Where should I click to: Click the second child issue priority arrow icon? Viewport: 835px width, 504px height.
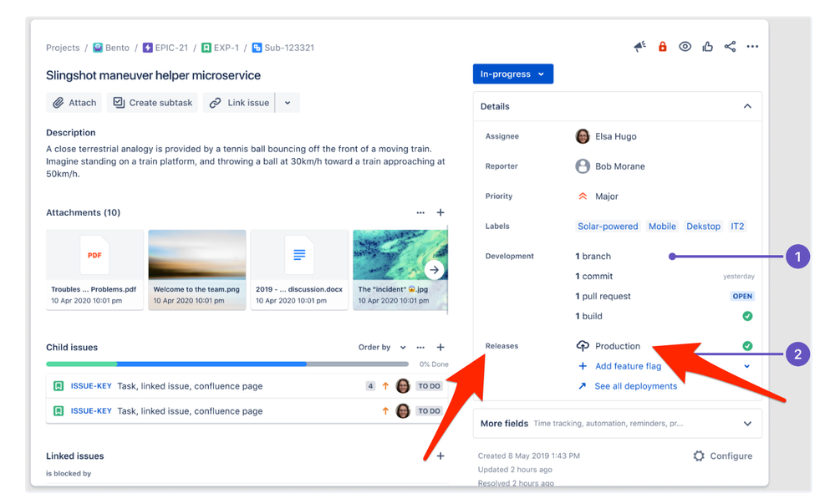[x=385, y=410]
